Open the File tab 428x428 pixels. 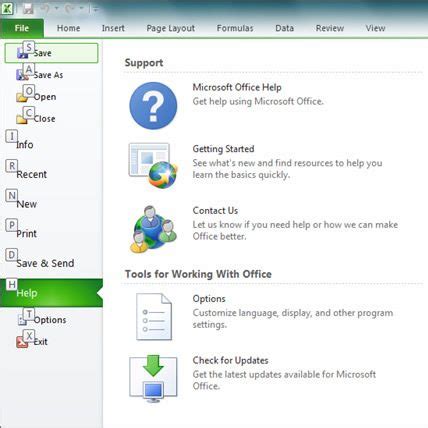(22, 28)
